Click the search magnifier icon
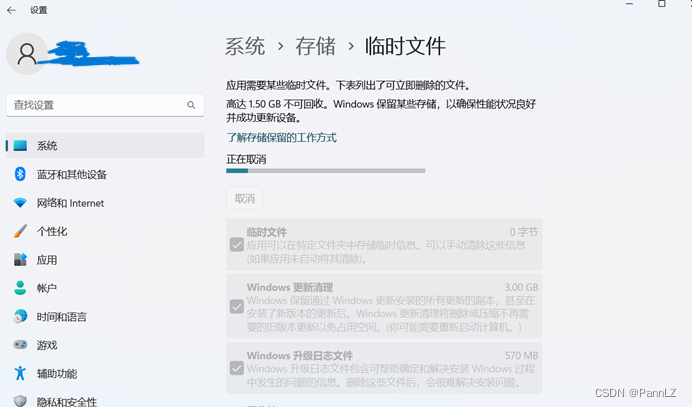This screenshot has width=692, height=407. [x=191, y=105]
